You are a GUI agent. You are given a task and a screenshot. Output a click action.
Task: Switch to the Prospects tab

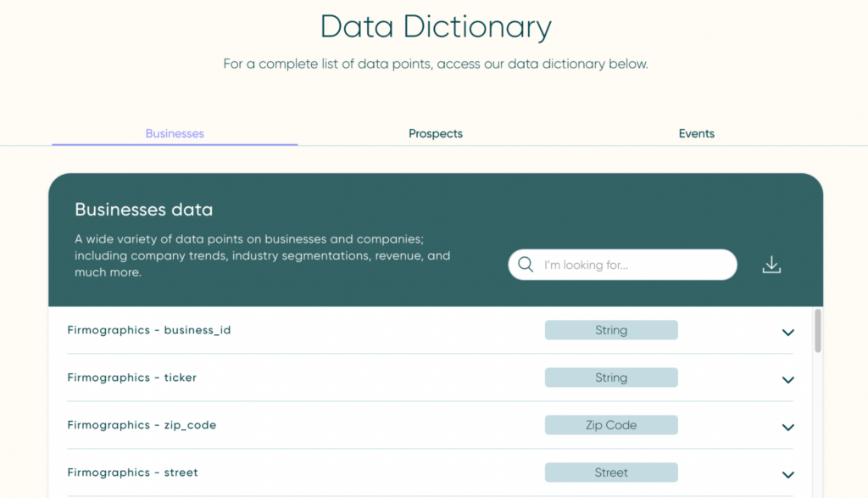(435, 133)
